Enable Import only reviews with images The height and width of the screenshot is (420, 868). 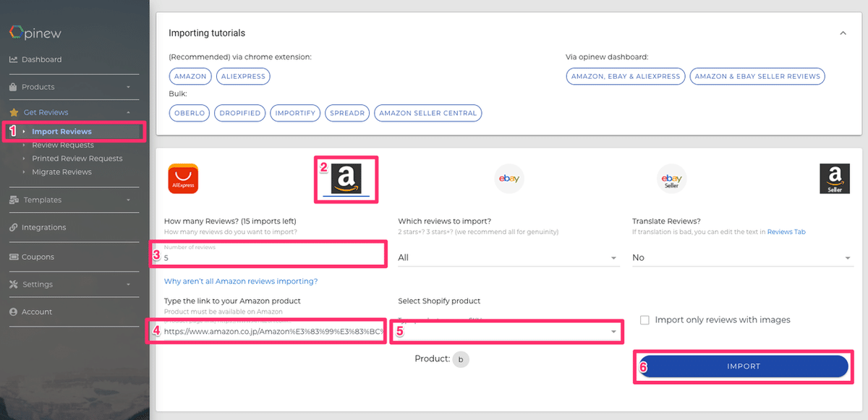coord(644,320)
